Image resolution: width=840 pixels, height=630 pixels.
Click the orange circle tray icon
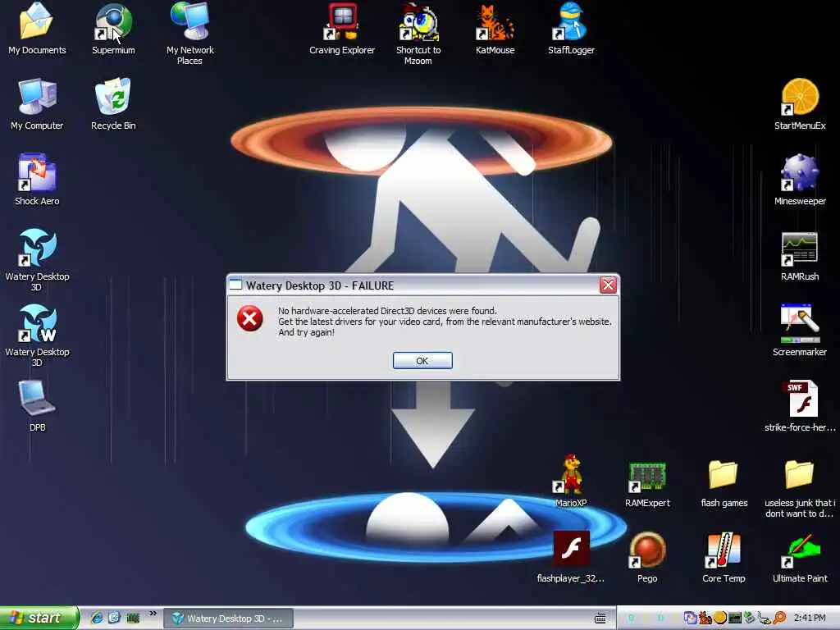point(720,618)
